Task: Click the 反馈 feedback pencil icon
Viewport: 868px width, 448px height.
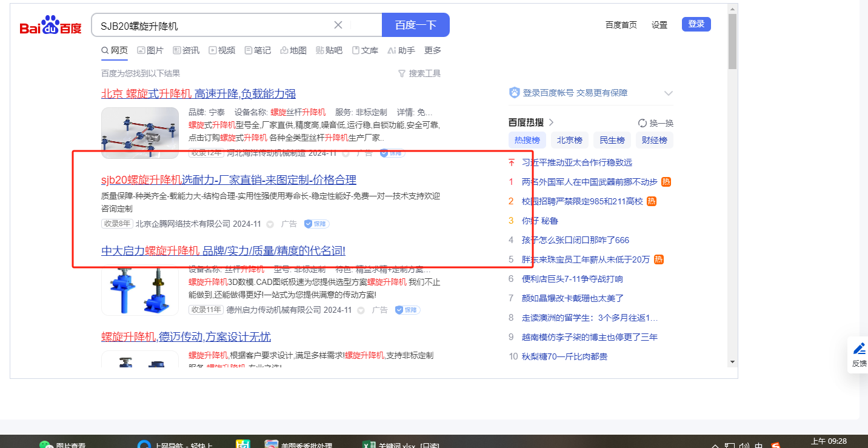Action: pos(859,349)
